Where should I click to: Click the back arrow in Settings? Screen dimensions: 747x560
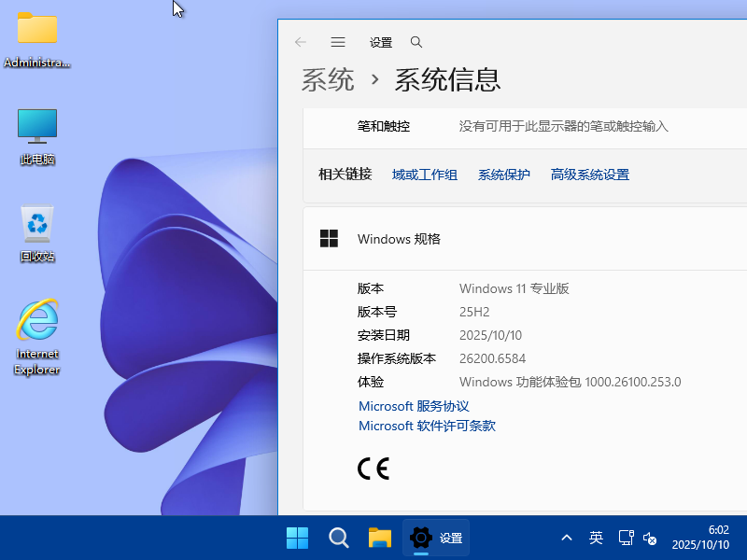coord(299,42)
